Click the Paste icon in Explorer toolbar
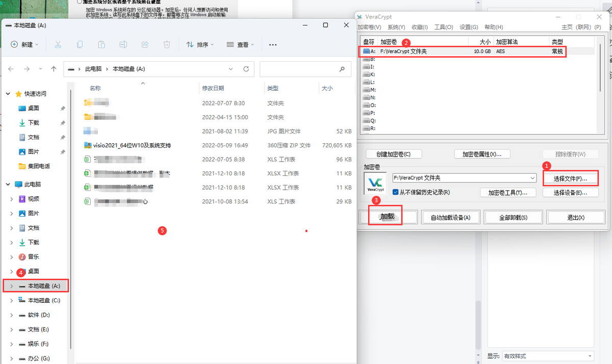Screen dimensions: 612x364 (x=101, y=45)
